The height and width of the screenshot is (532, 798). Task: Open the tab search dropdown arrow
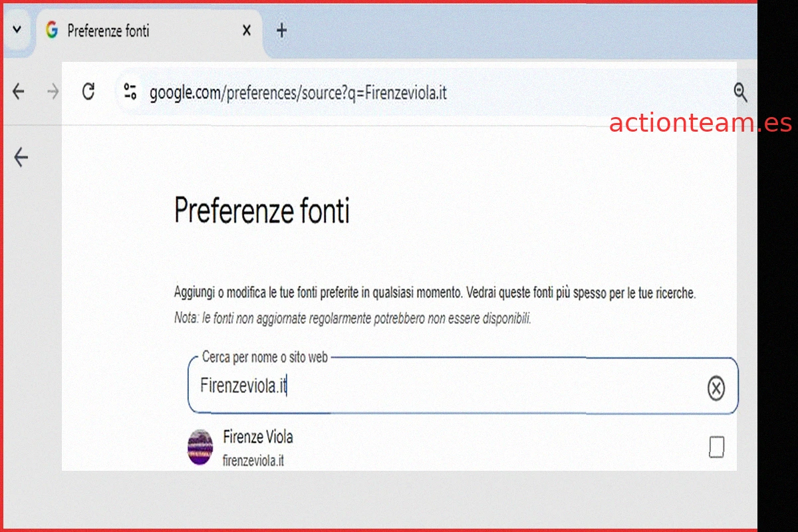(17, 31)
